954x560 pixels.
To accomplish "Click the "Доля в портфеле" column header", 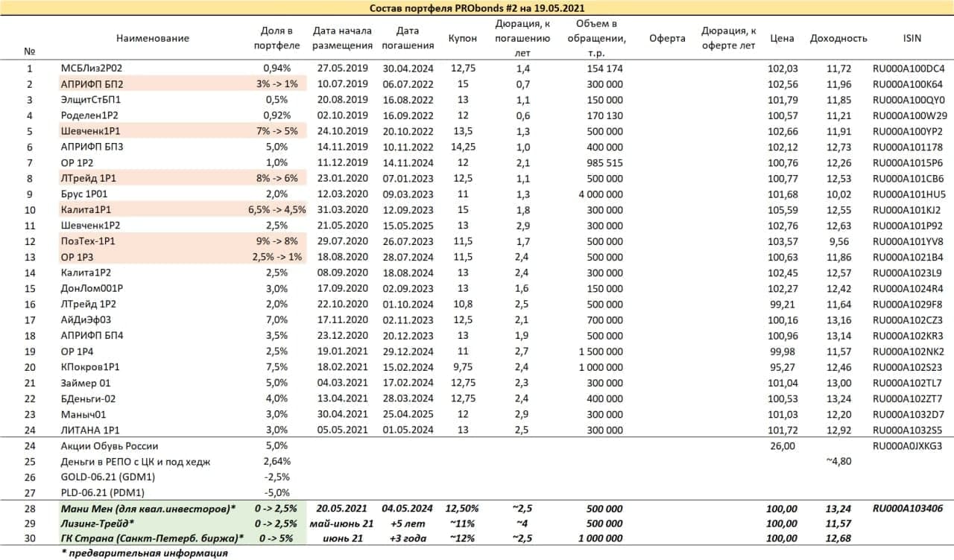I will click(x=277, y=38).
